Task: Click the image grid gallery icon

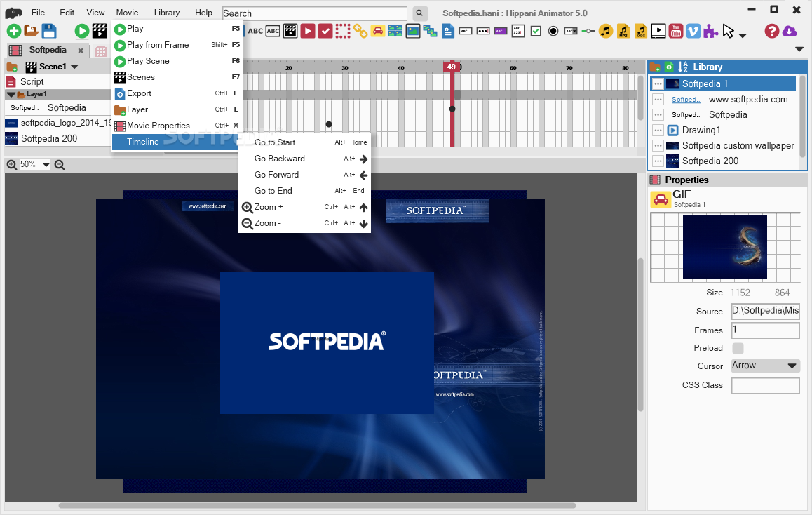Action: coord(395,31)
